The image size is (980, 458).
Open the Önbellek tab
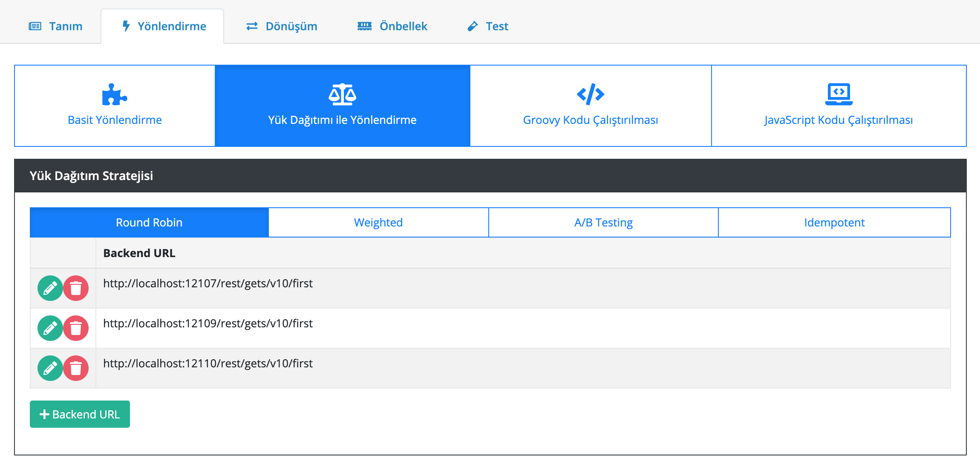392,26
